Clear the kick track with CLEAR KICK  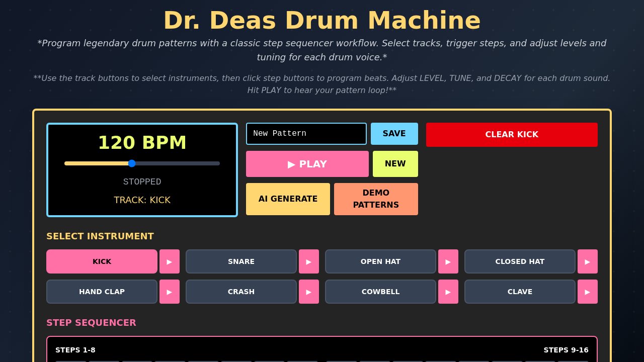click(512, 135)
